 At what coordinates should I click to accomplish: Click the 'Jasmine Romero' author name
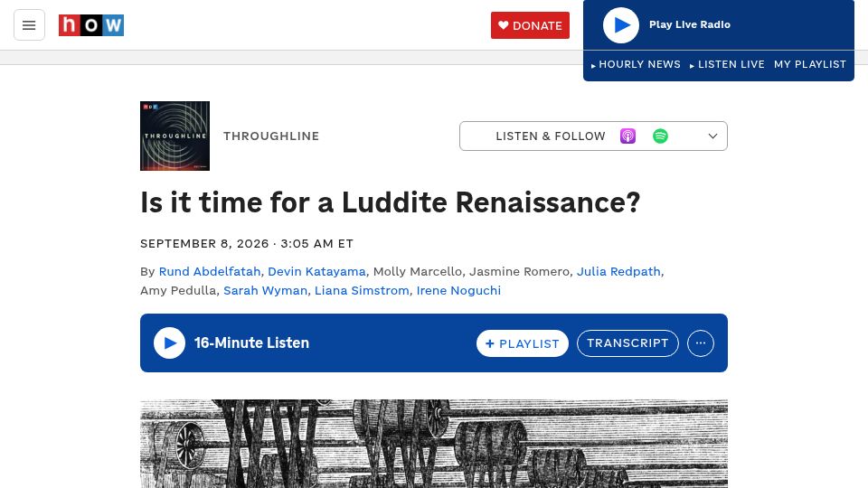click(519, 272)
